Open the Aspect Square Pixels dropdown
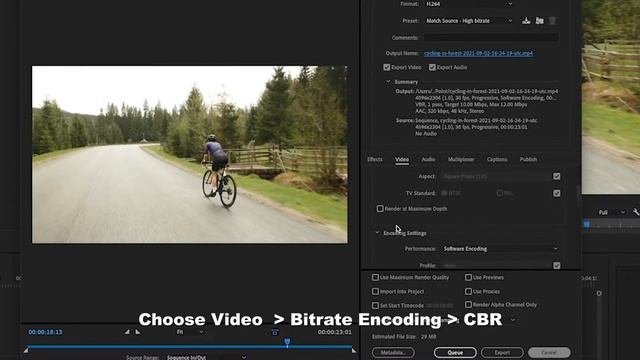This screenshot has height=360, width=640. pos(495,176)
